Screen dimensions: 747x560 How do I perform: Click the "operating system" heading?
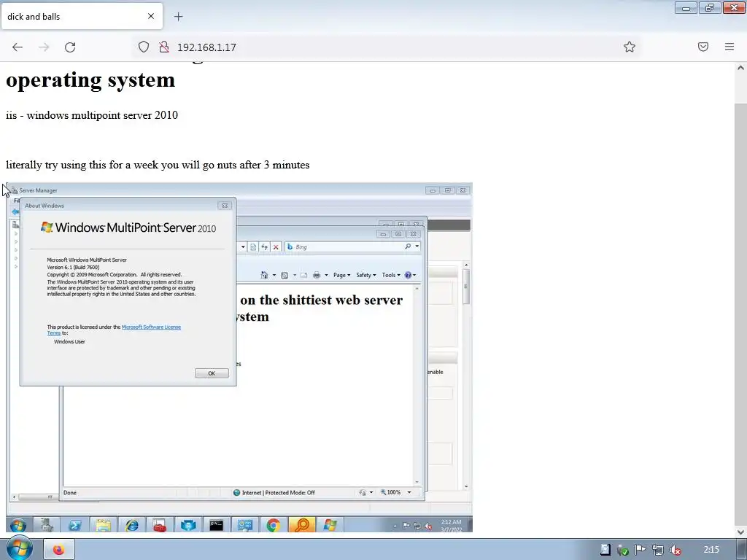coord(90,80)
